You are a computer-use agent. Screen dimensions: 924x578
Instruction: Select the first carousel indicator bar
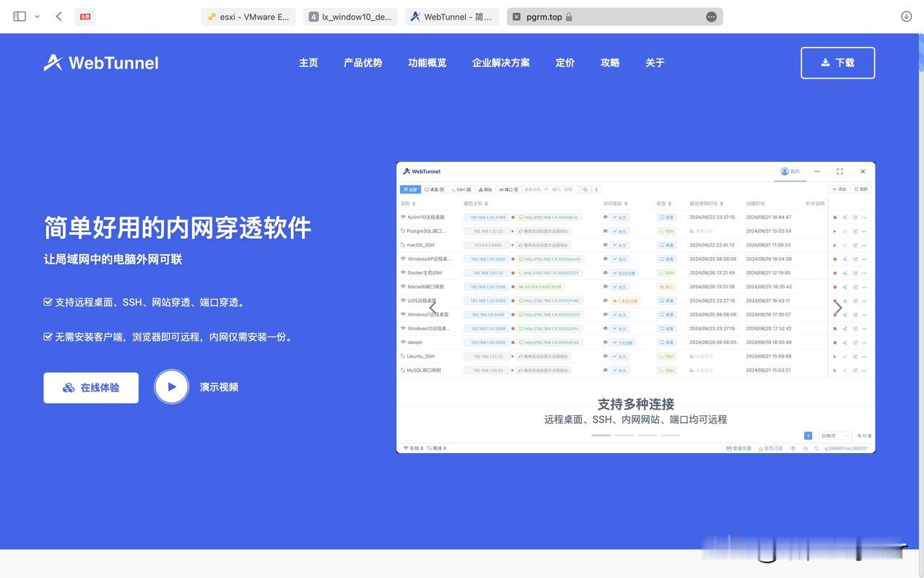pyautogui.click(x=601, y=436)
